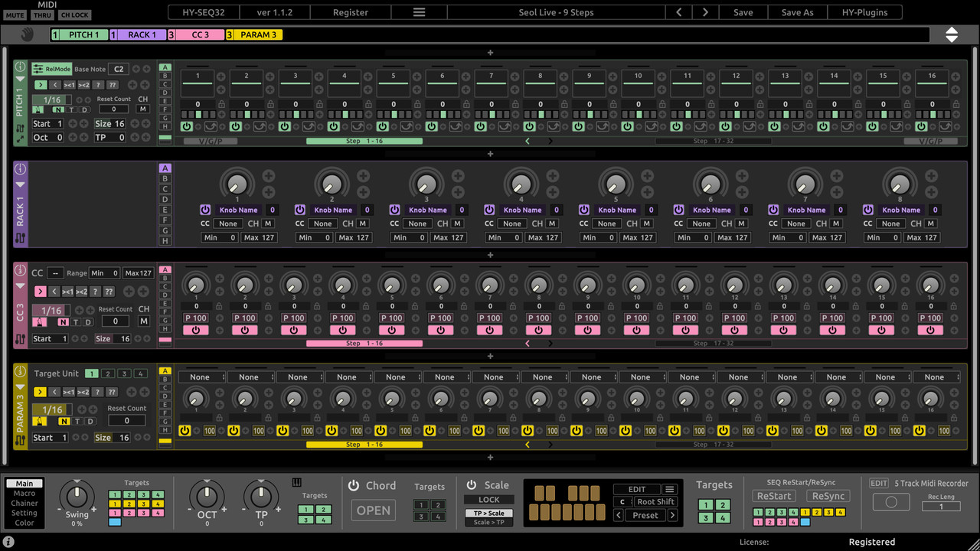This screenshot has height=551, width=980.
Task: Open mixer settings icon on CC 3 track
Action: pos(21,339)
